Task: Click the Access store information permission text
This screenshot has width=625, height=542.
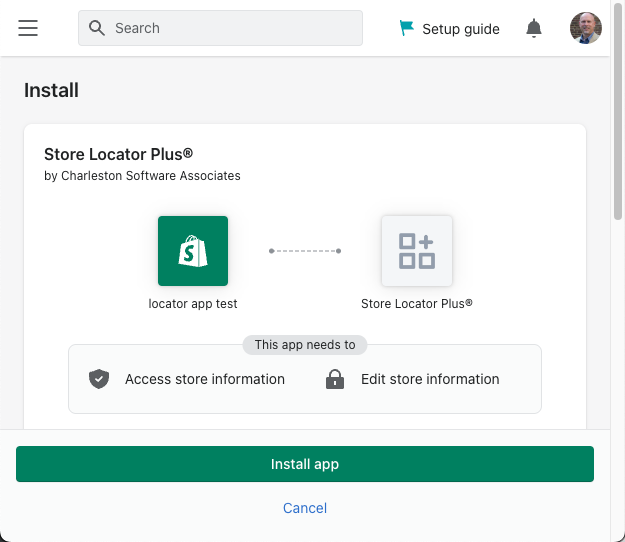Action: pos(205,379)
